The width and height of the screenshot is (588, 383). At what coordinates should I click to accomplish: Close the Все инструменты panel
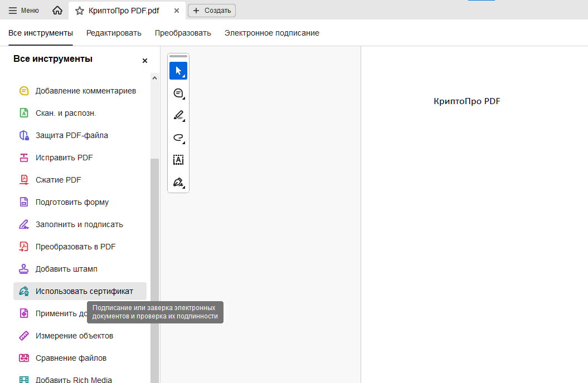click(x=145, y=61)
